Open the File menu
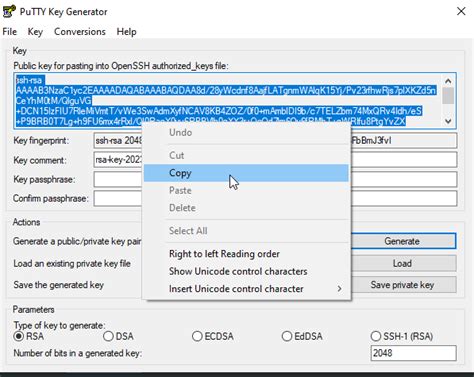Image resolution: width=474 pixels, height=377 pixels. click(10, 32)
